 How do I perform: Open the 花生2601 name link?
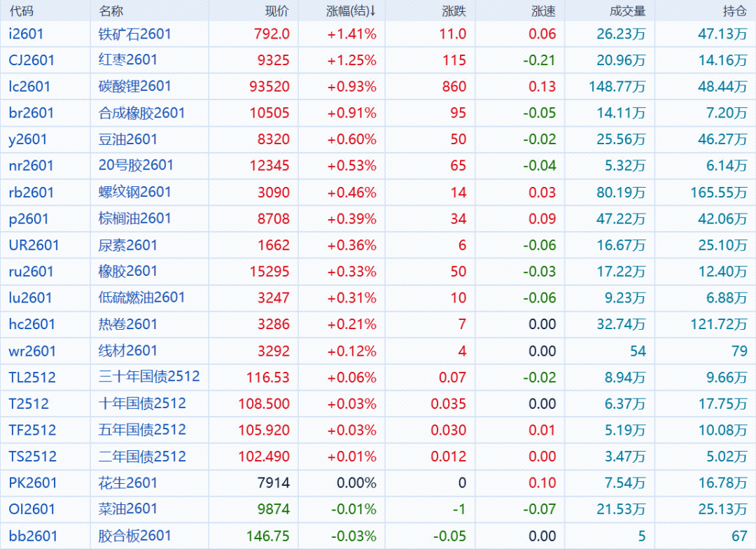coord(128,482)
